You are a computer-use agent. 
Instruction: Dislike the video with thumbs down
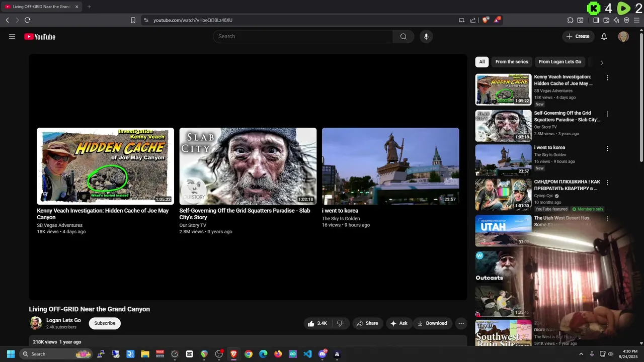[x=340, y=323]
